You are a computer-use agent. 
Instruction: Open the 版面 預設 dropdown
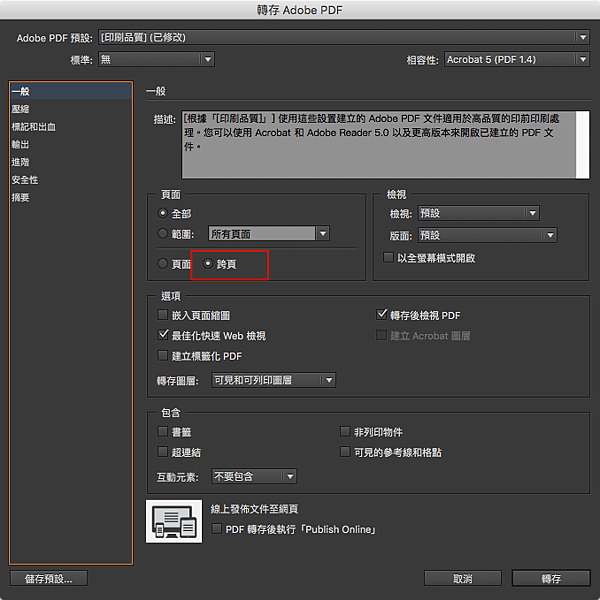point(487,235)
